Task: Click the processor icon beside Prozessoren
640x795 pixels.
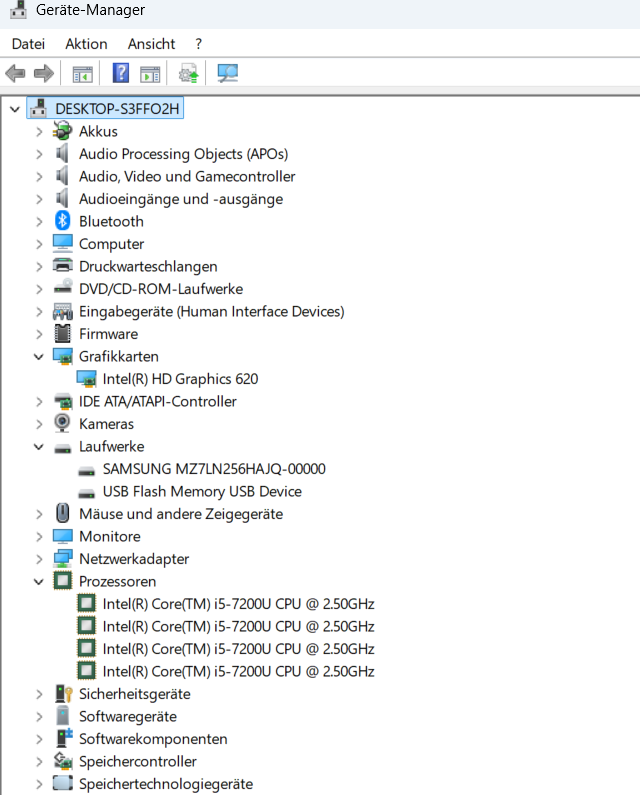Action: [x=62, y=581]
